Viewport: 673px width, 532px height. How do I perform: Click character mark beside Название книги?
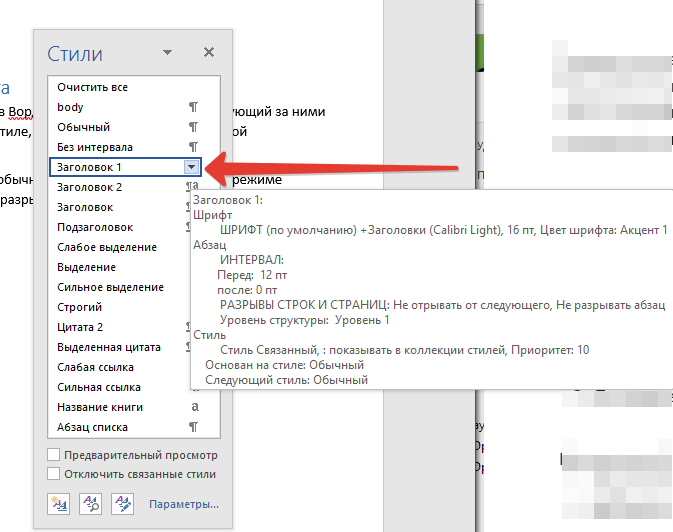[x=195, y=407]
